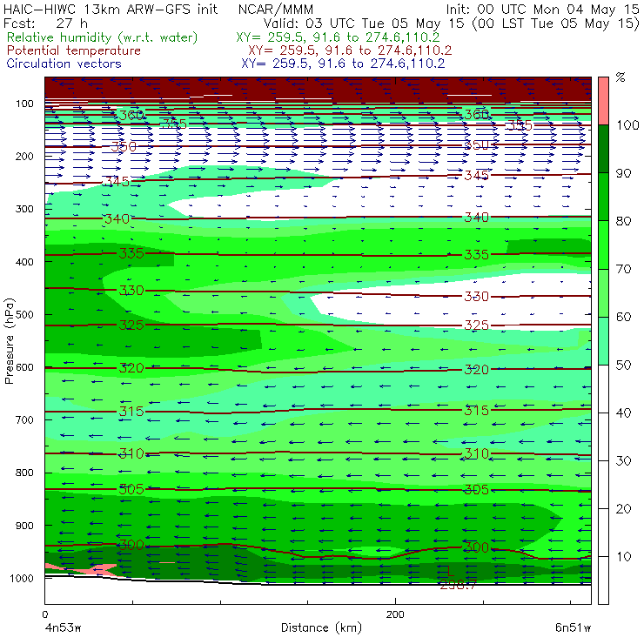Click the '800' pressure axis tick label
The image size is (644, 644).
[24, 473]
